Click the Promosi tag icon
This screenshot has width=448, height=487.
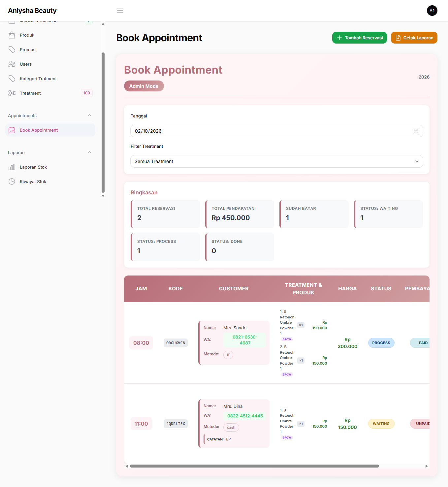(12, 49)
